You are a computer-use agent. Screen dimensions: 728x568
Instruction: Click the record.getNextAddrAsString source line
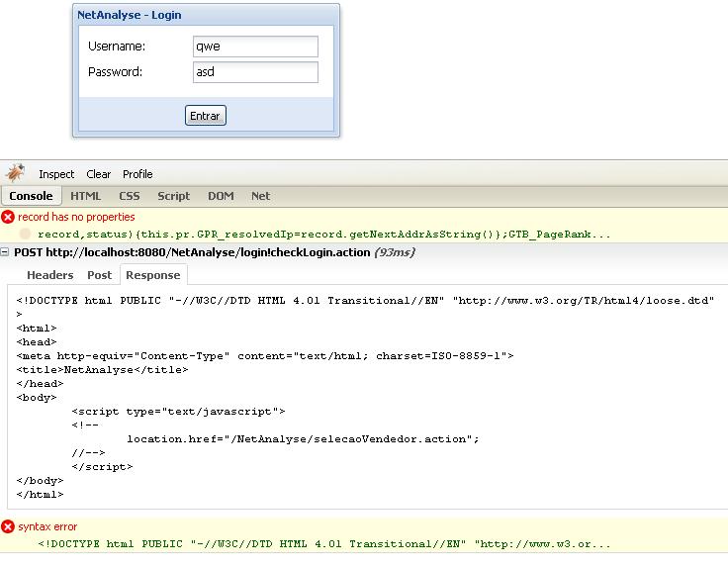(x=324, y=235)
